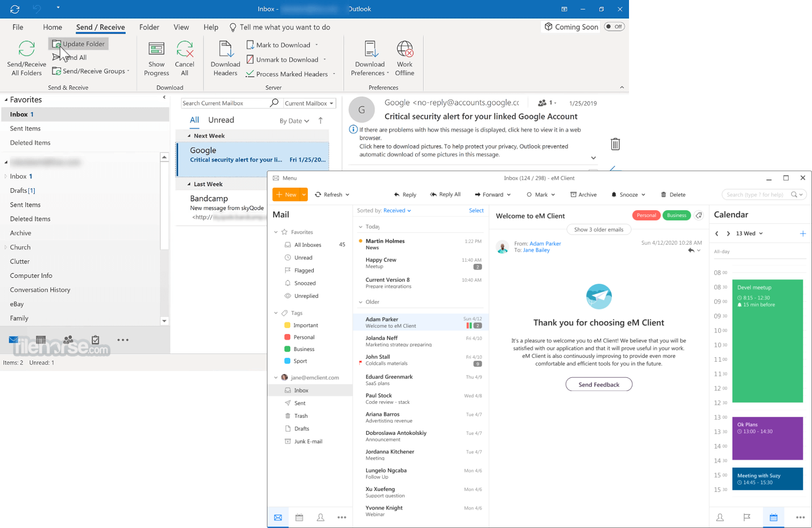
Task: Open Devel meetup calendar event
Action: pos(768,341)
